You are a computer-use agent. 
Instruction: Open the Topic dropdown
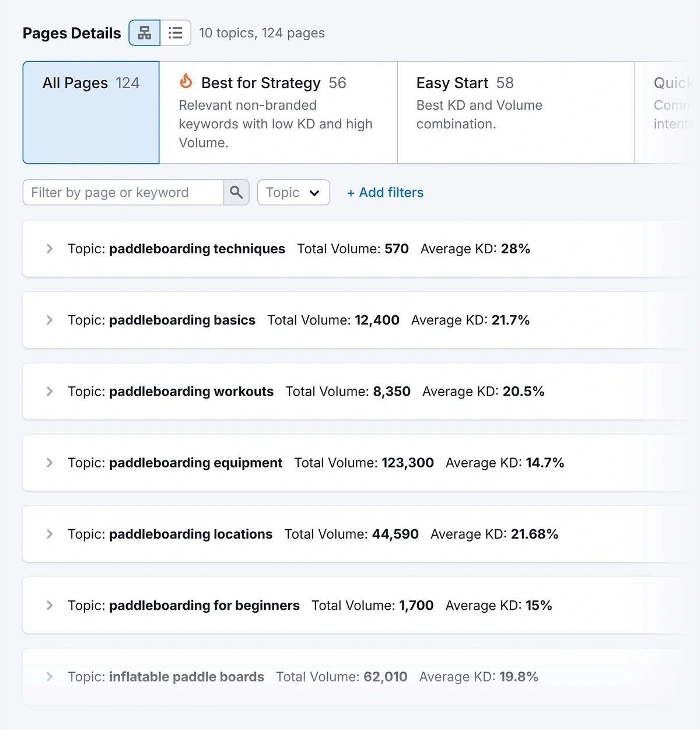click(293, 192)
